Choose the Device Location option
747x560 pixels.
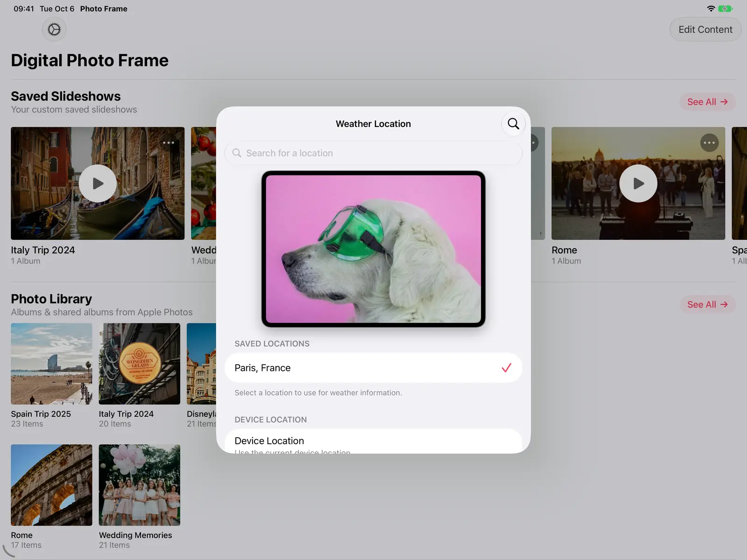pyautogui.click(x=373, y=441)
